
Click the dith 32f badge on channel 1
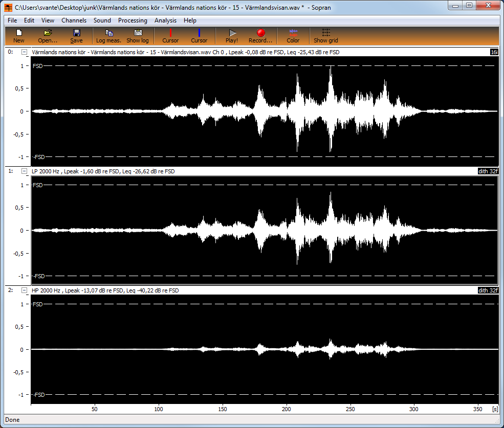point(488,171)
